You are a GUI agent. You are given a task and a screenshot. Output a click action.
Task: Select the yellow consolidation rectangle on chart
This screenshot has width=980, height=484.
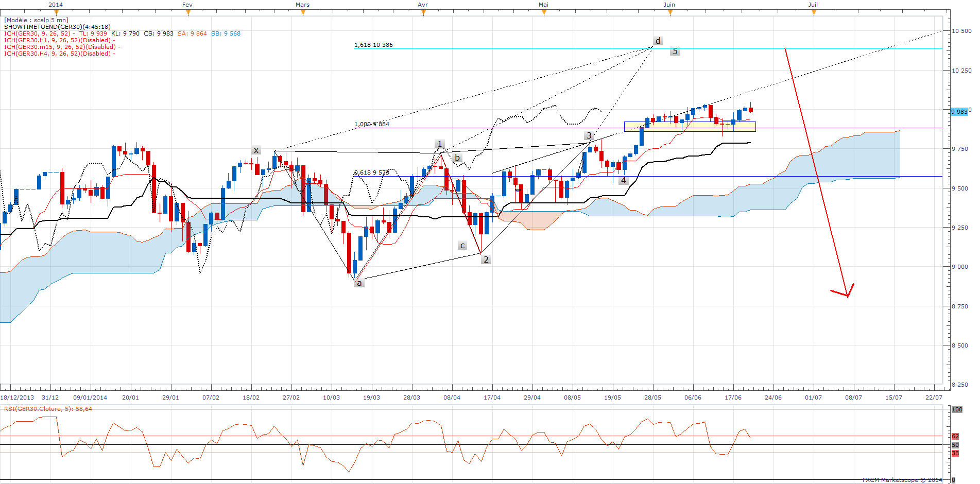pyautogui.click(x=690, y=127)
